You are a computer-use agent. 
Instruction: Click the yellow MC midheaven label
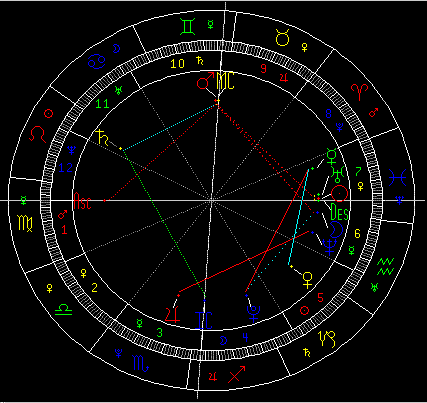tap(225, 81)
